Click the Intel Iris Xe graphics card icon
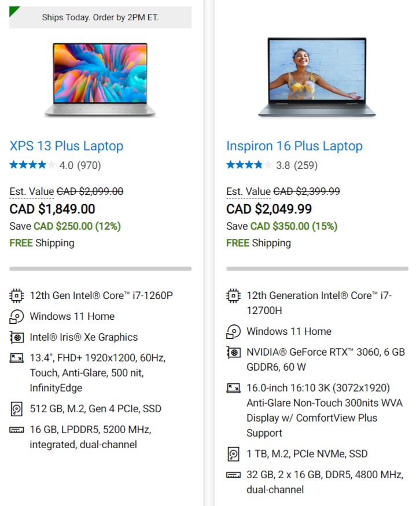 (16, 337)
